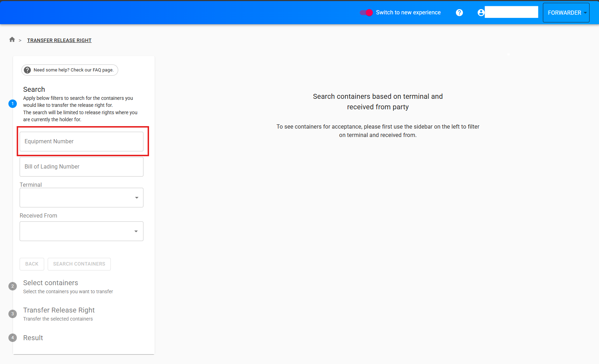Open the Transfer Release Right breadcrumb link
The height and width of the screenshot is (364, 599).
(59, 40)
